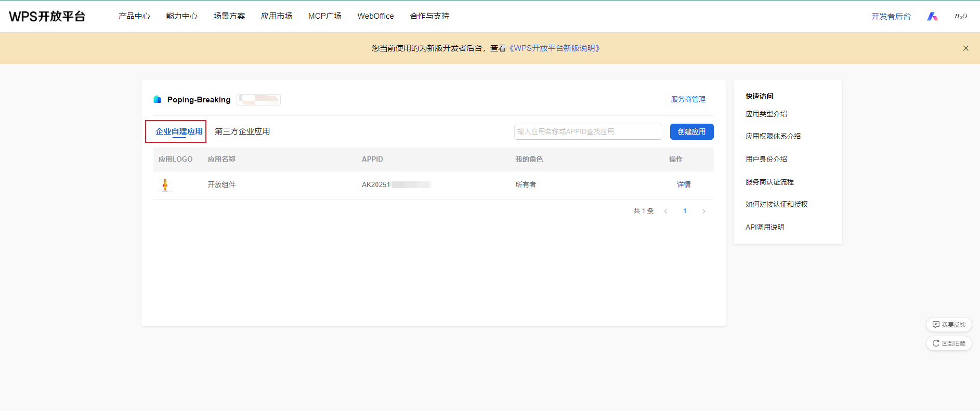Click the 创建应用 button

[x=691, y=131]
